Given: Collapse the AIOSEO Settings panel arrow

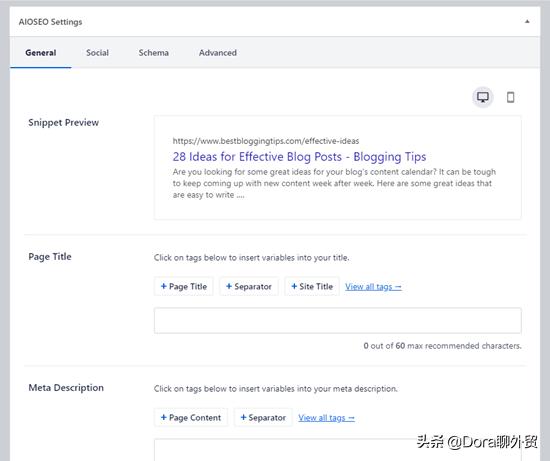Looking at the screenshot, I should click(x=527, y=22).
